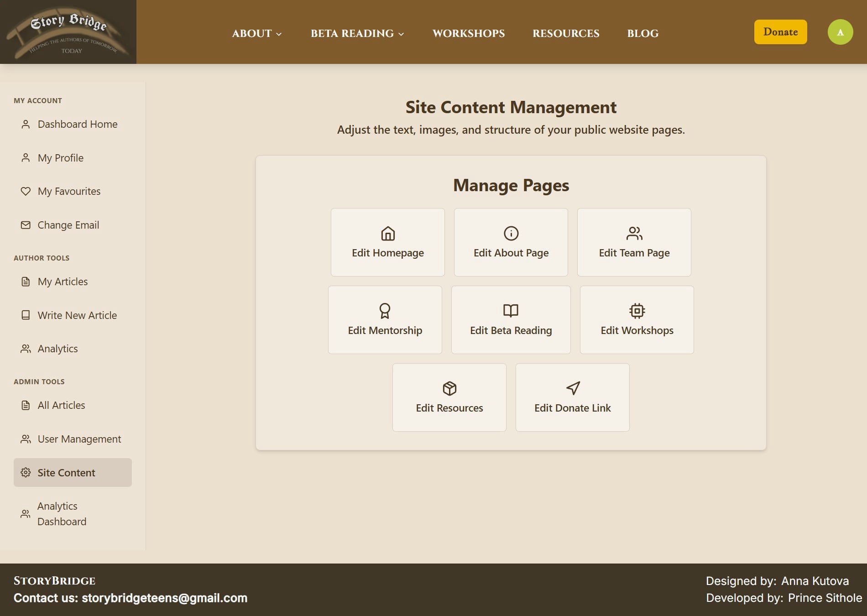Click the people icon on Edit Team Page card
This screenshot has height=616, width=867.
pyautogui.click(x=634, y=234)
